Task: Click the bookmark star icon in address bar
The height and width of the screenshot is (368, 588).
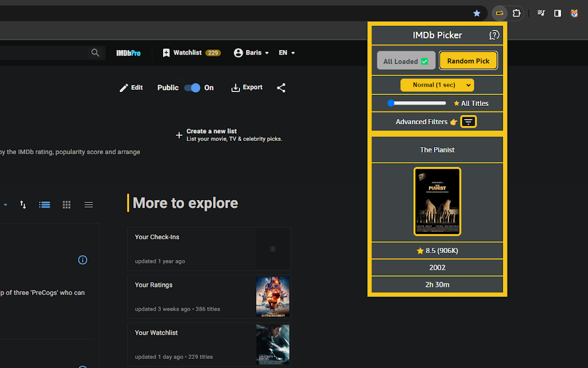Action: click(477, 14)
